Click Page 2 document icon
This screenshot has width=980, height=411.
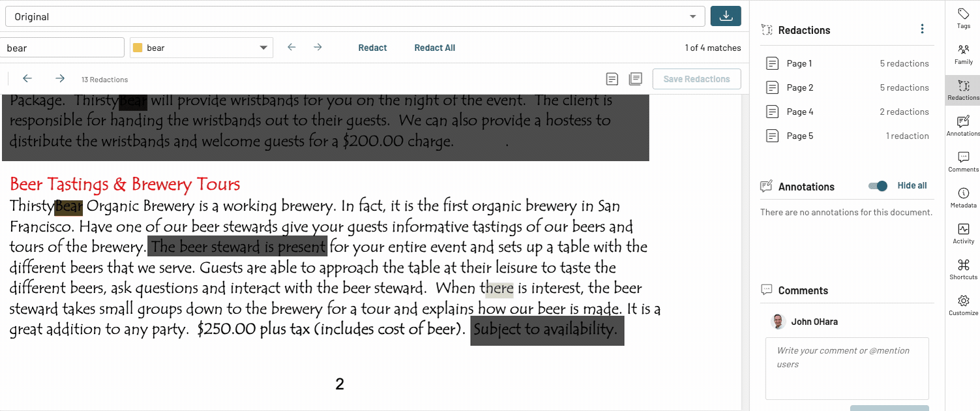coord(772,87)
